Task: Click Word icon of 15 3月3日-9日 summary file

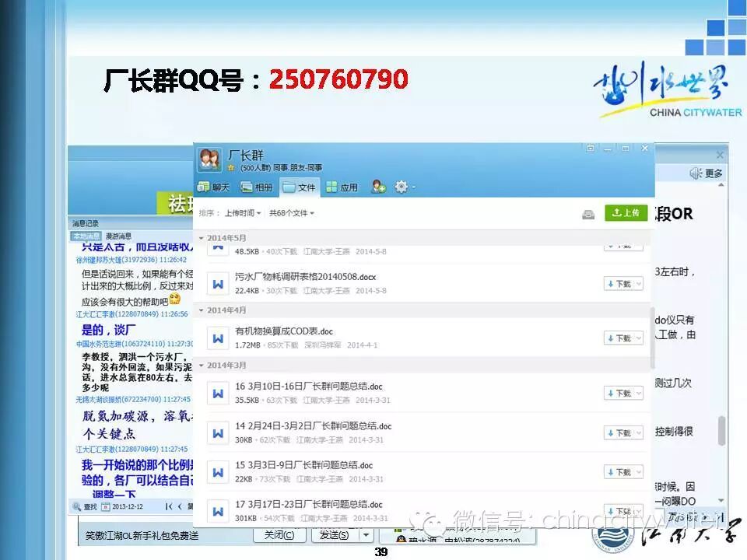Action: (218, 472)
